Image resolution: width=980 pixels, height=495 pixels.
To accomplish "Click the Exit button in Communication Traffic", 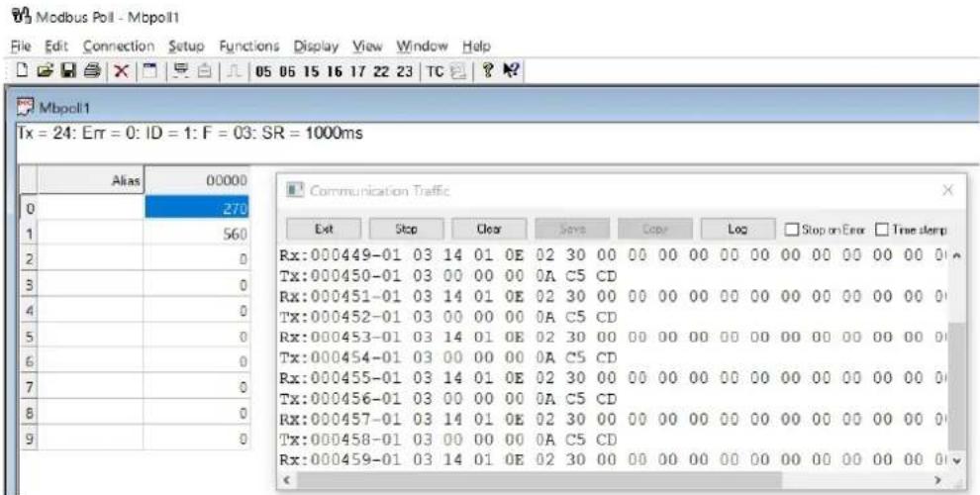I will pos(323,229).
